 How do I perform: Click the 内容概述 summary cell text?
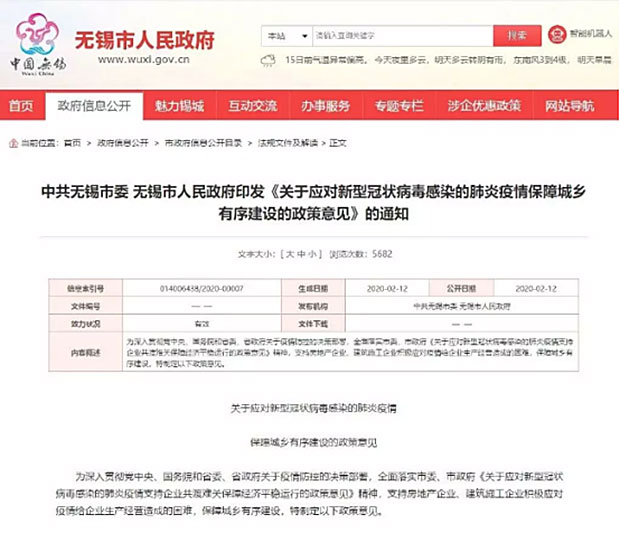pyautogui.click(x=350, y=353)
